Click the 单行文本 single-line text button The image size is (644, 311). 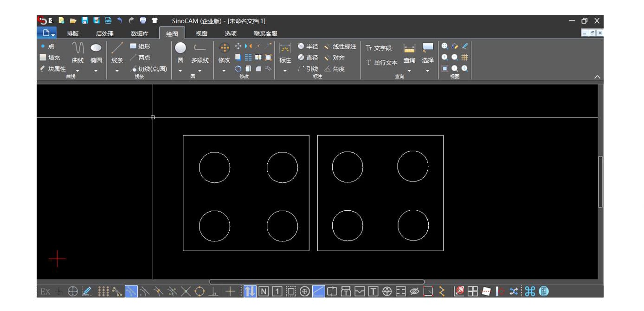pyautogui.click(x=382, y=62)
